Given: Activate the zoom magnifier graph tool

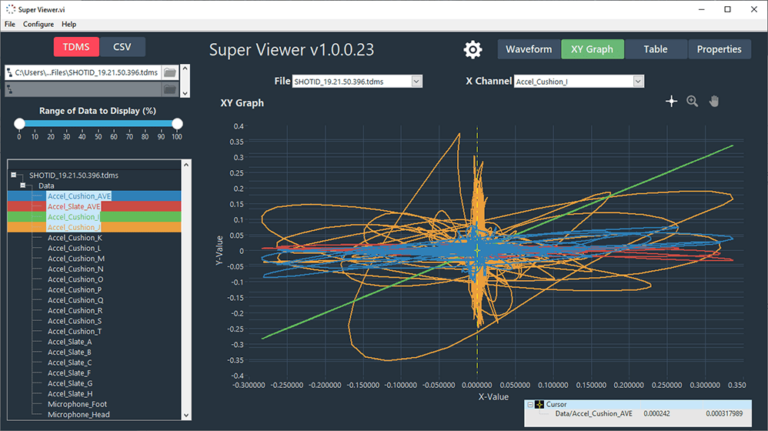Looking at the screenshot, I should (x=692, y=102).
